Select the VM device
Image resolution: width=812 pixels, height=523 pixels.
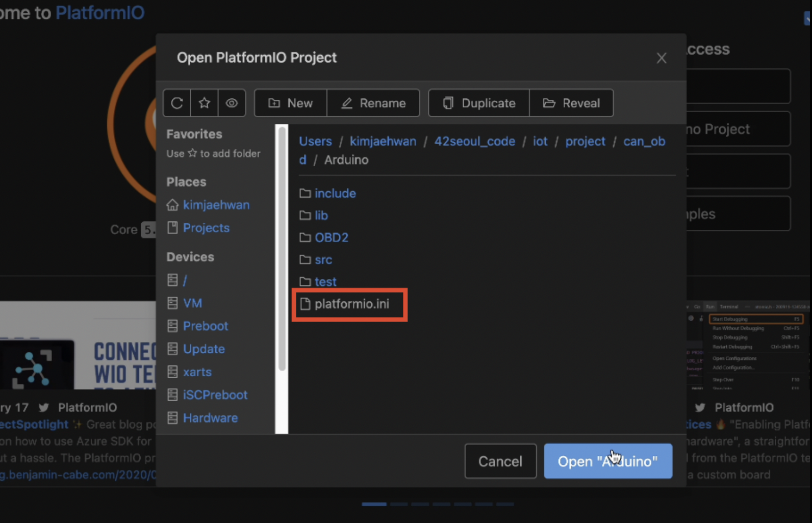click(192, 303)
